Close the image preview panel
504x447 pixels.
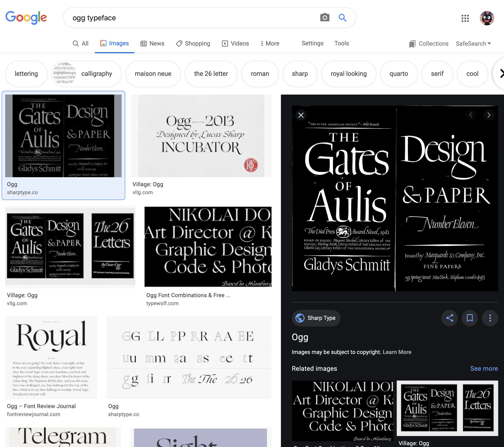tap(301, 115)
